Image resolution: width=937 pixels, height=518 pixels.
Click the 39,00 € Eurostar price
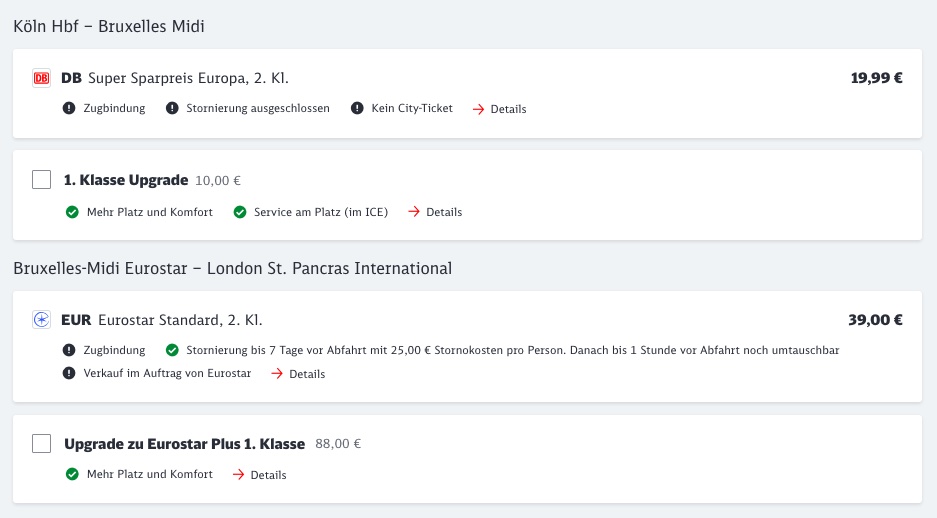coord(875,320)
